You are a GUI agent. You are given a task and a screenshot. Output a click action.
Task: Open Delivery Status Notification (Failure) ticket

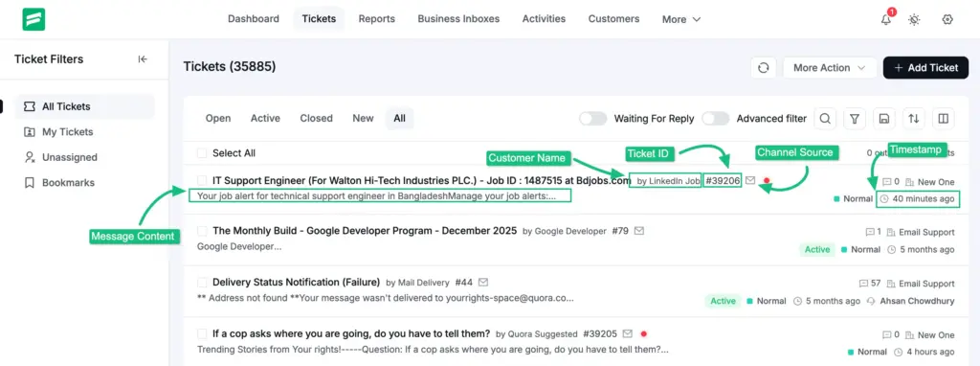pos(297,282)
